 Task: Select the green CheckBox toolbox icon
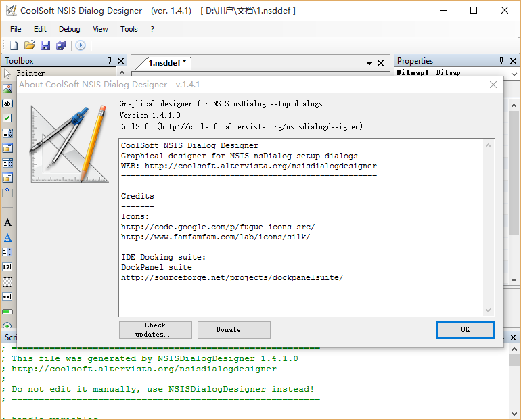[x=7, y=118]
